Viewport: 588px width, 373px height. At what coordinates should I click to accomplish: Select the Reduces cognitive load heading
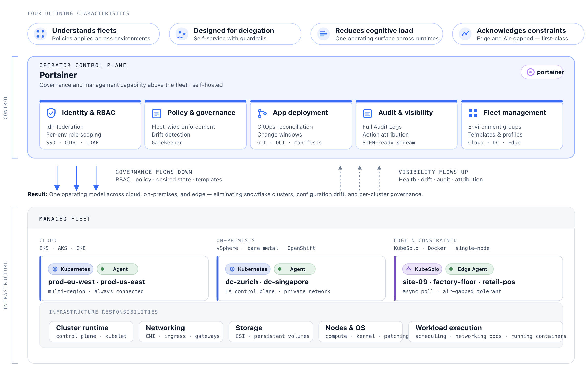coord(374,31)
